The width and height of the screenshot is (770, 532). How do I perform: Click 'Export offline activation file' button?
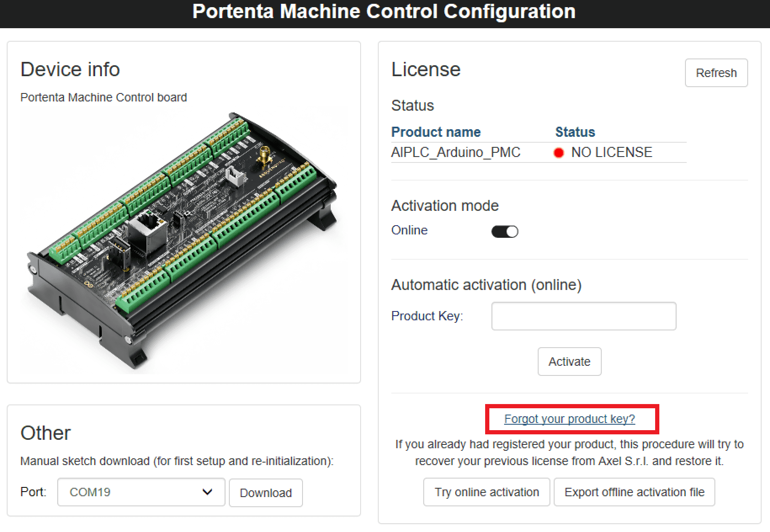634,492
